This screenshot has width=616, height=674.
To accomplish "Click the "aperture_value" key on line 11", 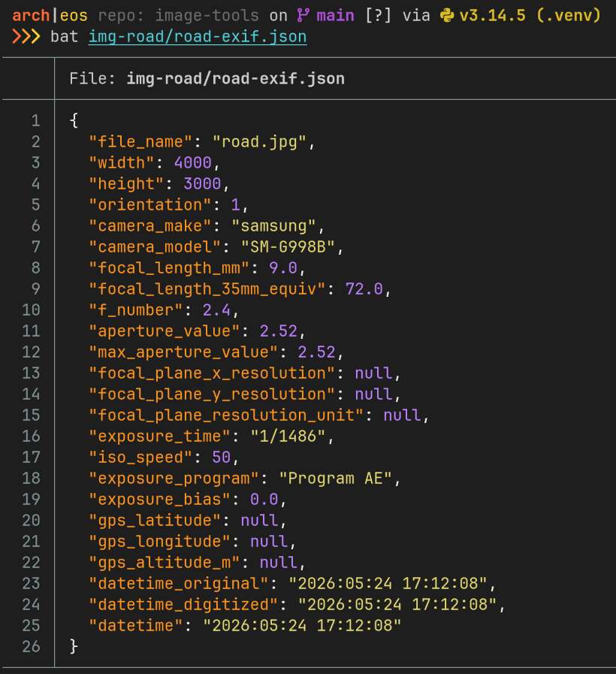I will tap(164, 331).
